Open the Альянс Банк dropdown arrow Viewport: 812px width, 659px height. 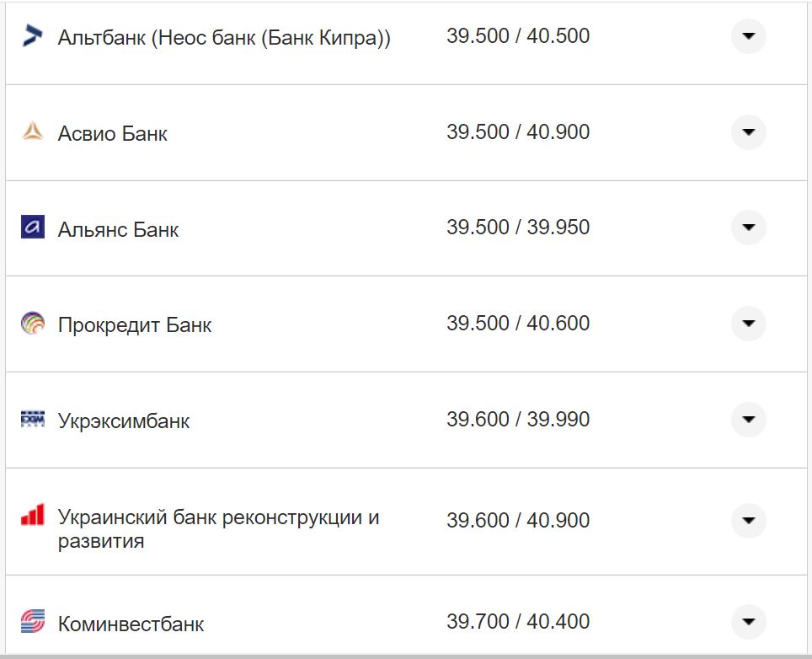(x=748, y=228)
